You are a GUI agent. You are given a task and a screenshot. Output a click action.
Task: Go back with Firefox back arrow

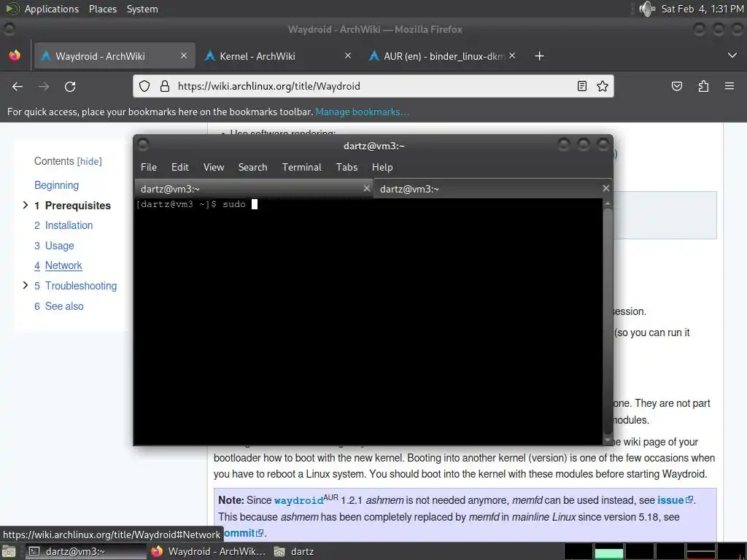point(18,86)
